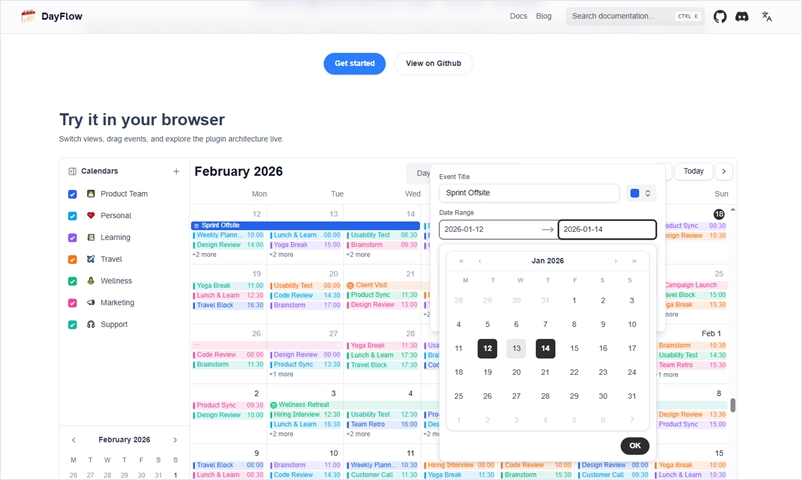Viewport: 802px width, 480px height.
Task: Advance calendar with next arrow beside Today
Action: click(x=725, y=171)
